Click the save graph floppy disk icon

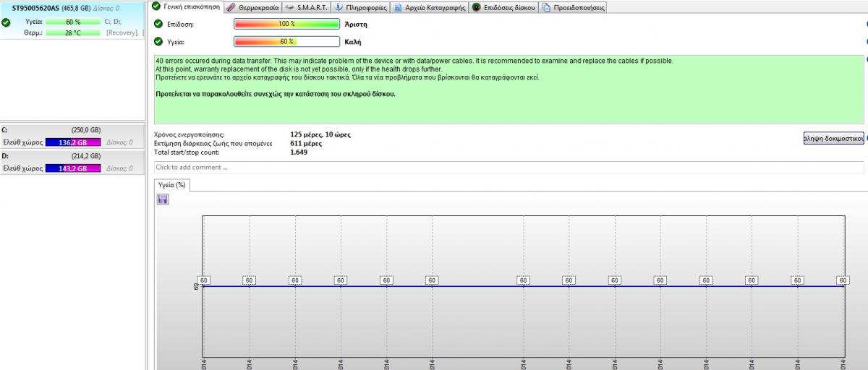162,199
